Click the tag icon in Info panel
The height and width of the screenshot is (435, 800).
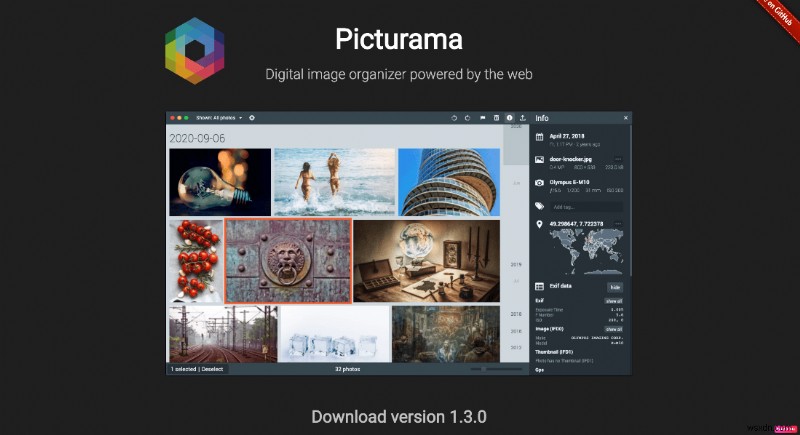[x=539, y=206]
